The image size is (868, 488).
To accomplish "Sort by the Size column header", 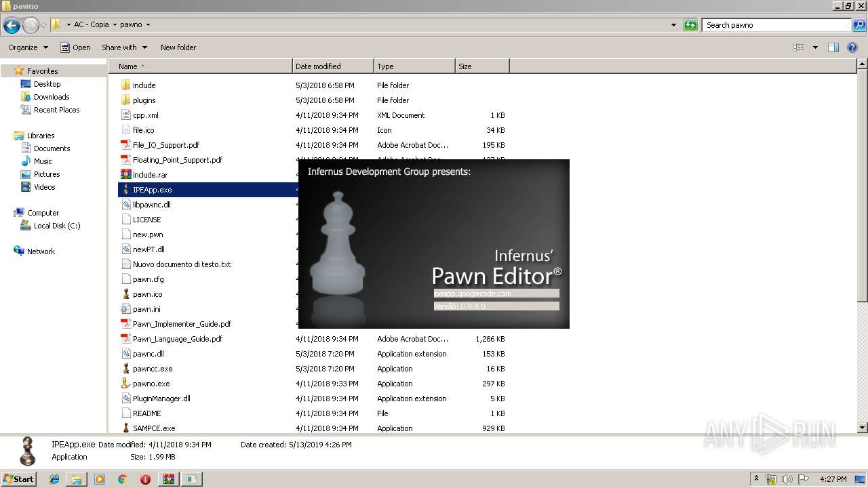I will (x=482, y=66).
